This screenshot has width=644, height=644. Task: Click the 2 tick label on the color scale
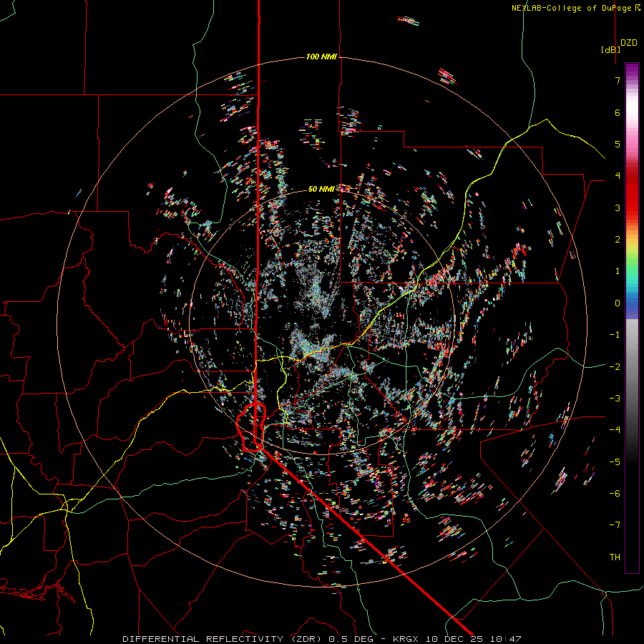tap(617, 240)
